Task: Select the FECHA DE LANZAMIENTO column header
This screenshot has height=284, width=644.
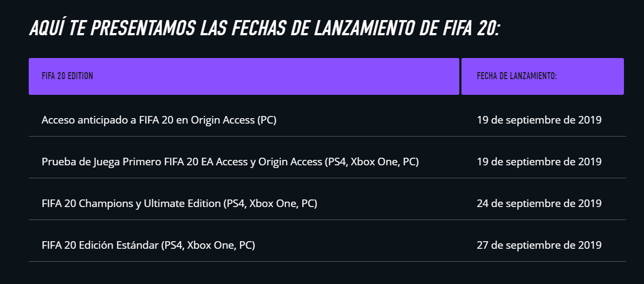Action: click(x=543, y=76)
